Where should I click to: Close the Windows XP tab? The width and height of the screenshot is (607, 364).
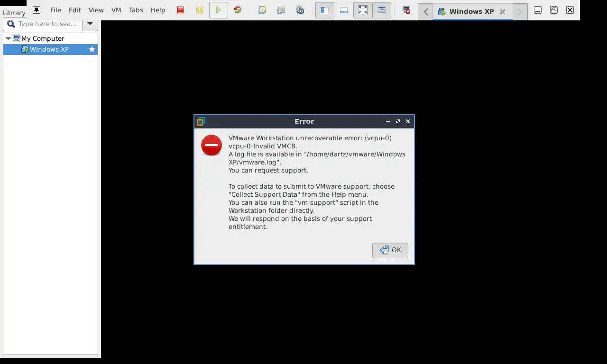(x=503, y=12)
